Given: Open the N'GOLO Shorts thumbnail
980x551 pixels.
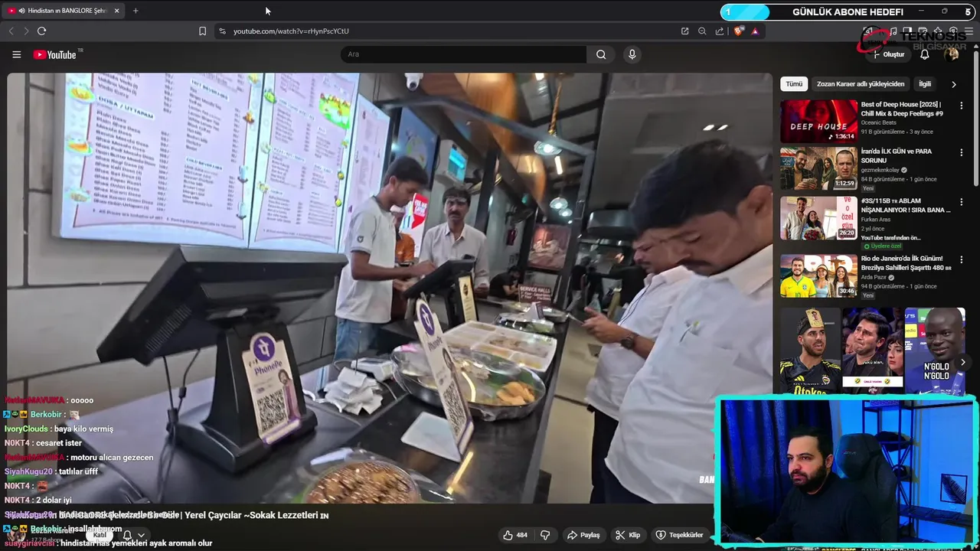Looking at the screenshot, I should pyautogui.click(x=935, y=350).
